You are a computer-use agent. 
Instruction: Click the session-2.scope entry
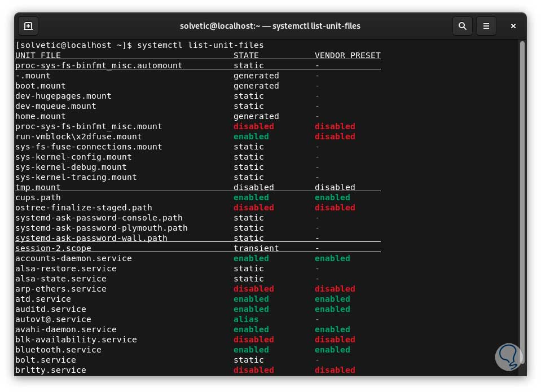[53, 248]
